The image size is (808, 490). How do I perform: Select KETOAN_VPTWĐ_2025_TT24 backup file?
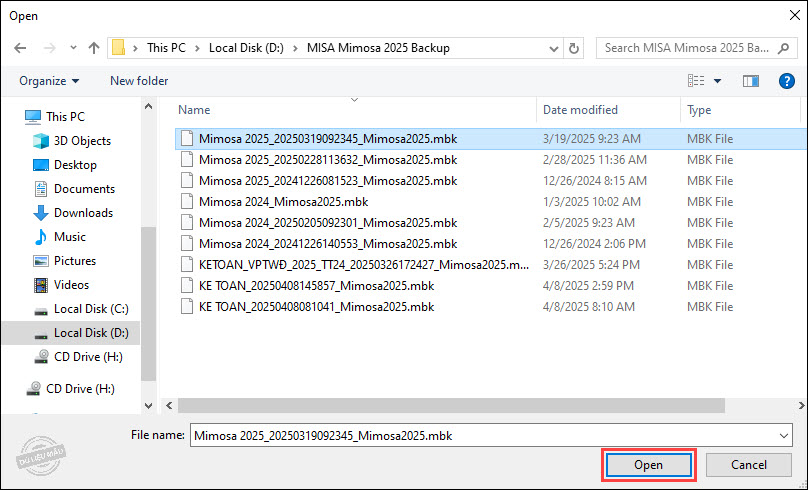pos(364,265)
